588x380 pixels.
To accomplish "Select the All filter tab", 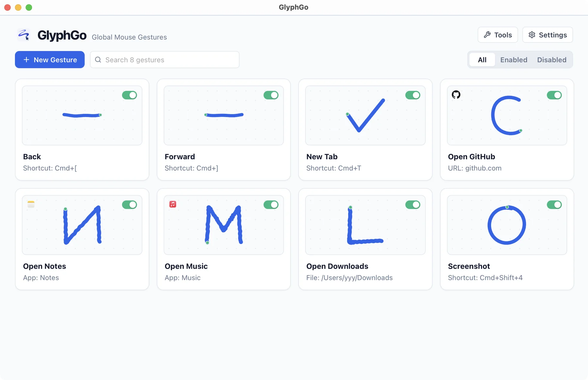I will point(482,60).
